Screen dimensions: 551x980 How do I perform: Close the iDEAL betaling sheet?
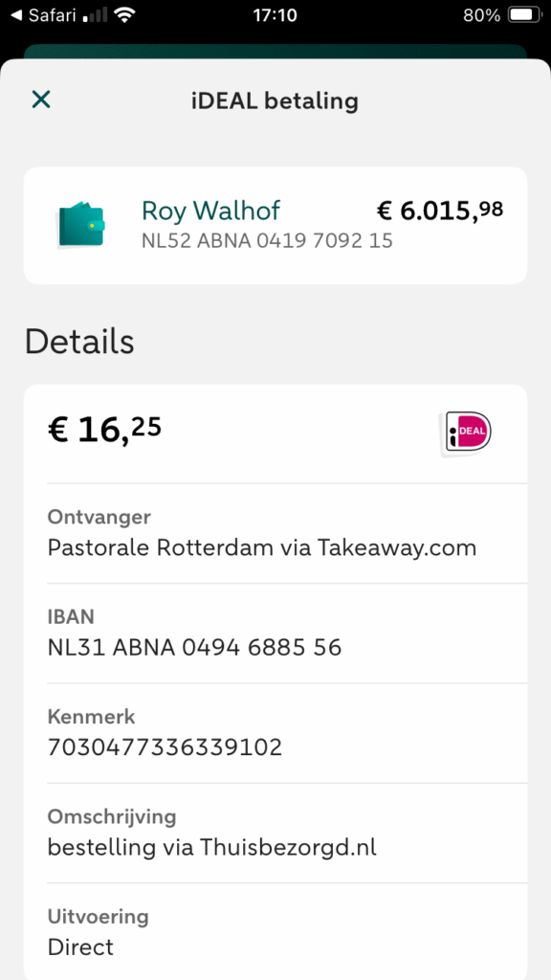41,100
